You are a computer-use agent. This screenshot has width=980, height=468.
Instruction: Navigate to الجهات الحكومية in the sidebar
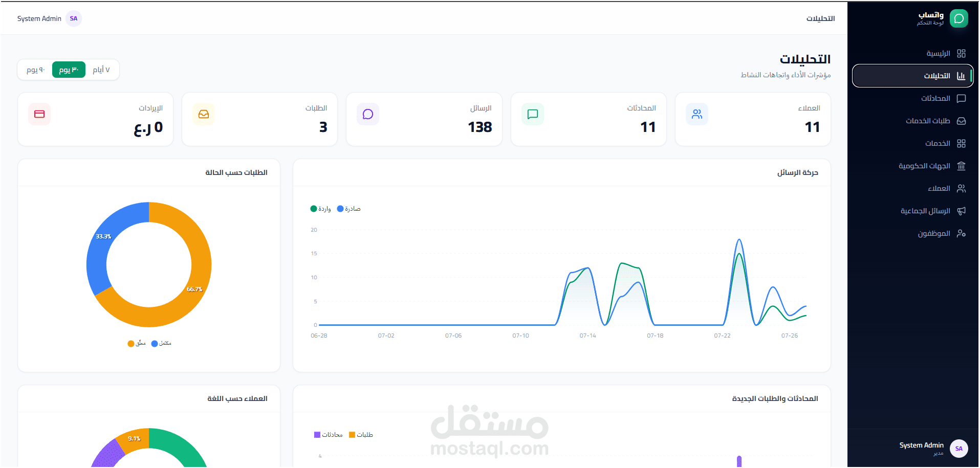tap(913, 166)
